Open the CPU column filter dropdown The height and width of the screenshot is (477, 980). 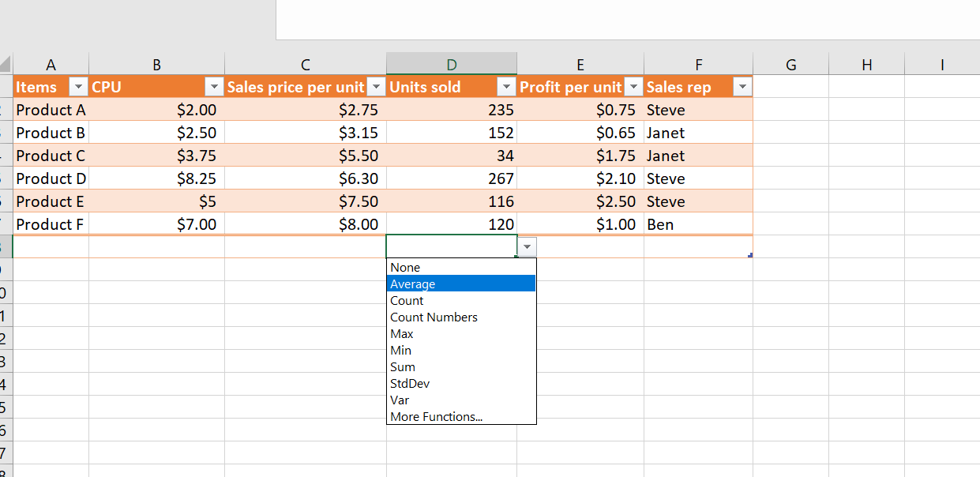click(213, 87)
